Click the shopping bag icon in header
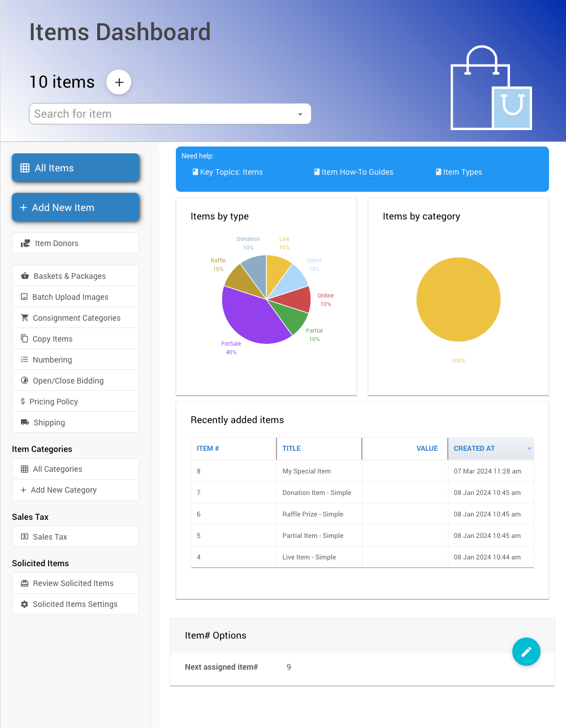Image resolution: width=566 pixels, height=728 pixels. pos(491,88)
